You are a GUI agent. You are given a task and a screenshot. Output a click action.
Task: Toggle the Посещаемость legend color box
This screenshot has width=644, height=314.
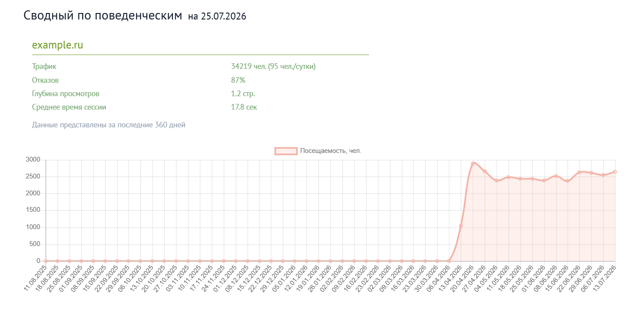coord(286,151)
